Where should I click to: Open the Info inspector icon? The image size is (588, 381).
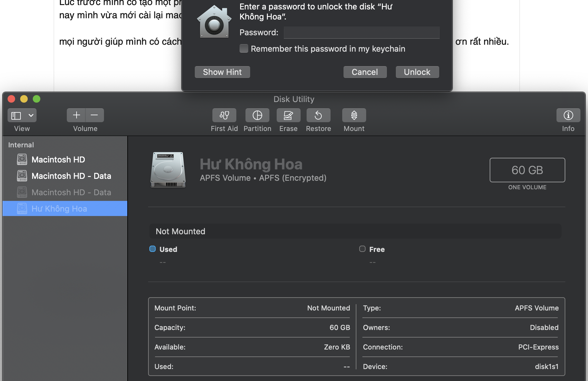568,115
